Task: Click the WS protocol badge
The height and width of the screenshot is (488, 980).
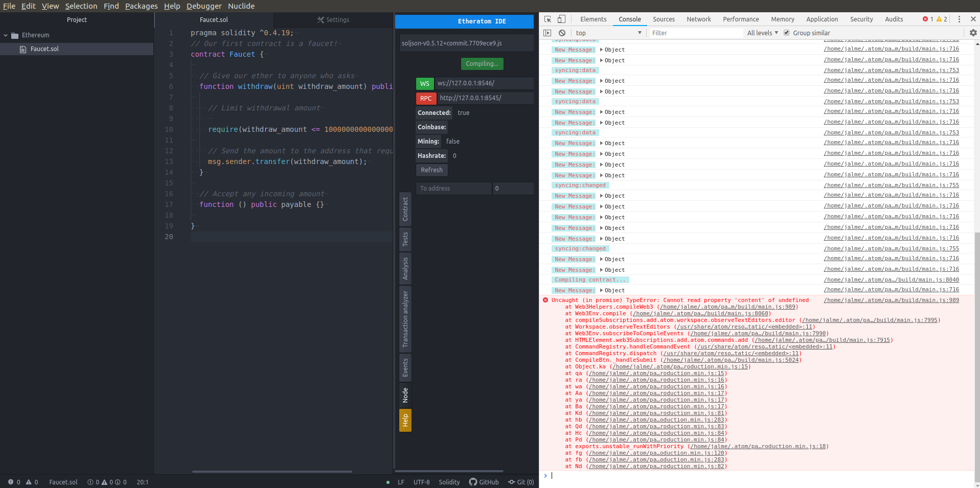Action: (x=425, y=84)
